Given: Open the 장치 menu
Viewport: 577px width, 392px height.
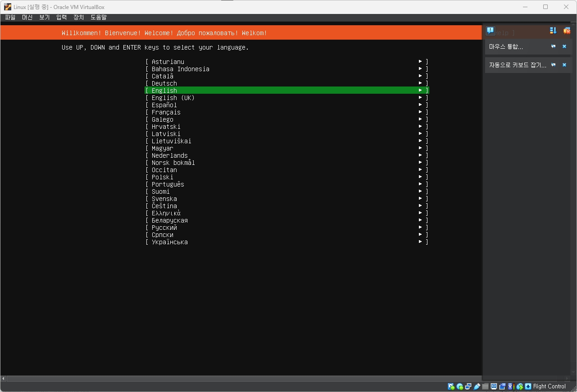Looking at the screenshot, I should (78, 18).
